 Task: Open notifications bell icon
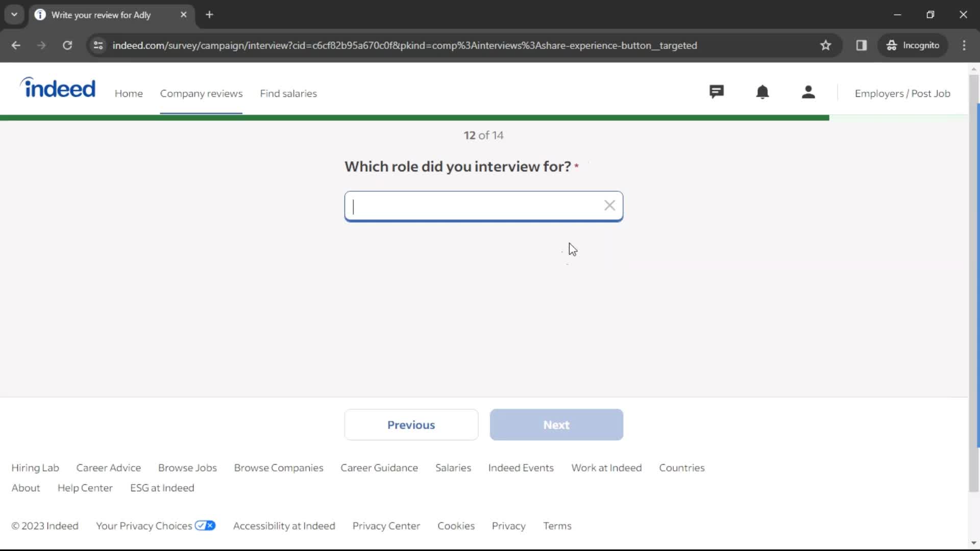[762, 93]
